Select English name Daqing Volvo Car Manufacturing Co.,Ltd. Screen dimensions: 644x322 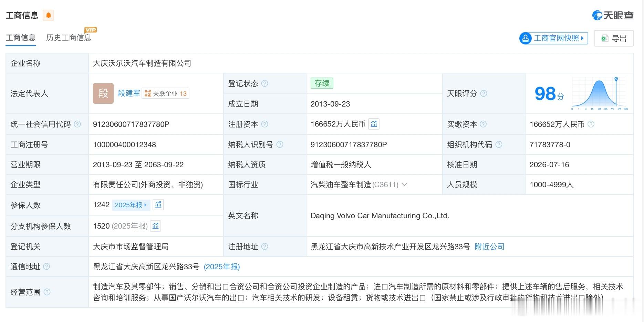click(x=380, y=215)
